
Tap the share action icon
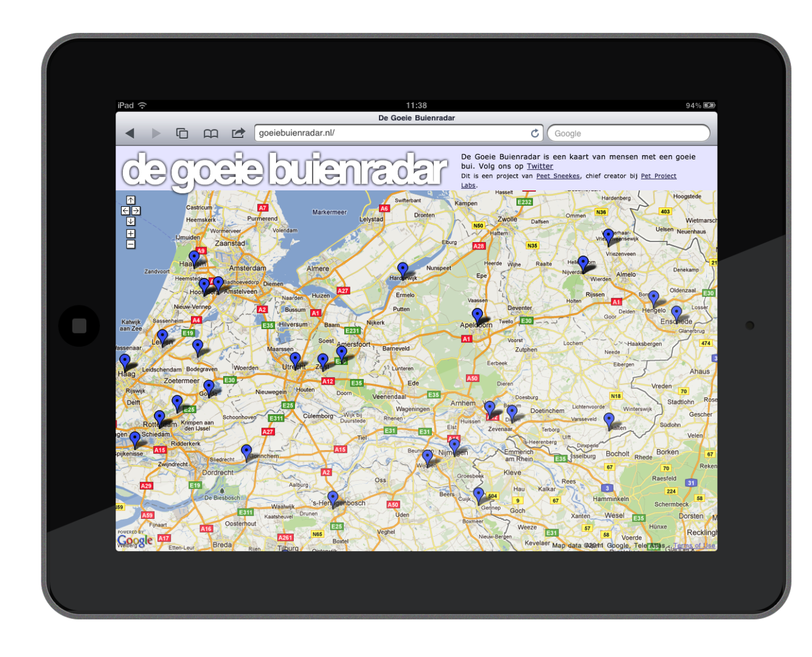click(238, 133)
